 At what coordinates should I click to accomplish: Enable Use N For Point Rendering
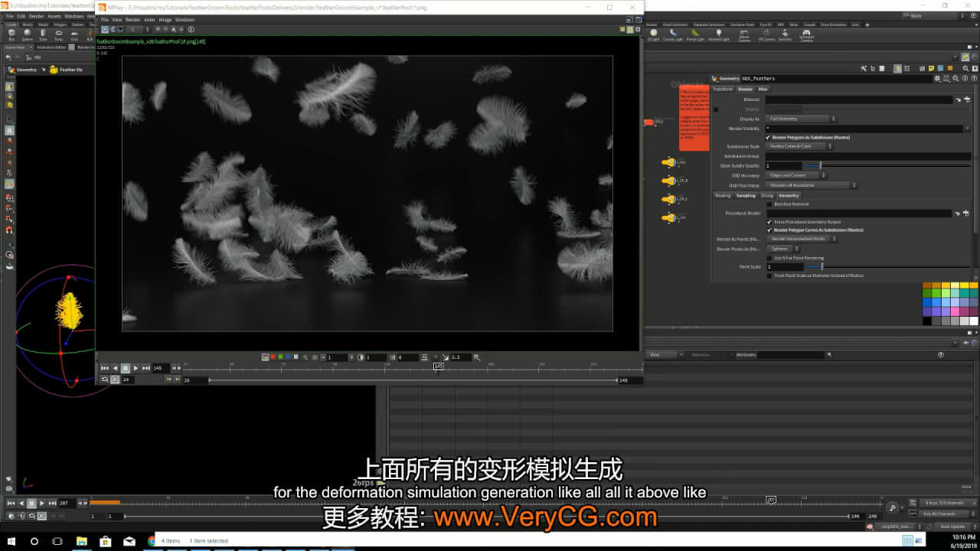pos(769,258)
